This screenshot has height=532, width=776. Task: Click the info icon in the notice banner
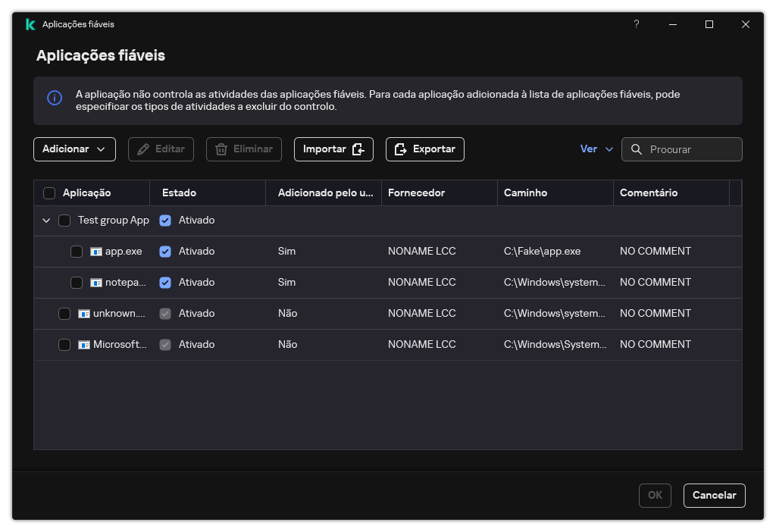pos(54,99)
